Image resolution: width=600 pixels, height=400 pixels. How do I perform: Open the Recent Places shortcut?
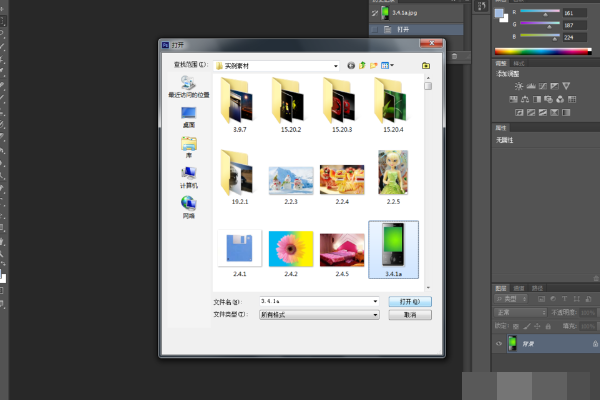pos(189,87)
